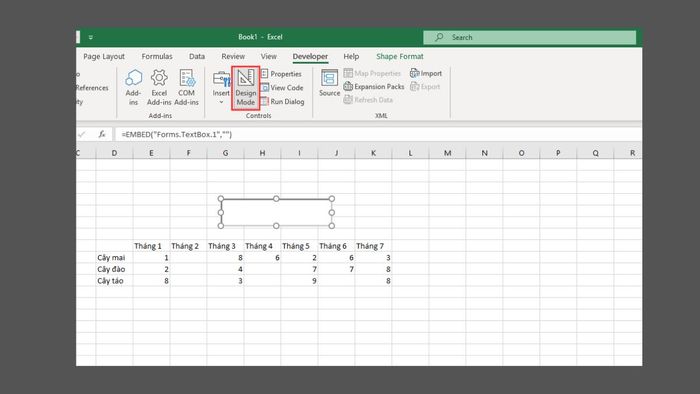Click Cây mai's Tháng 4 value 6
Viewport: 700px width, 394px height.
pyautogui.click(x=262, y=257)
